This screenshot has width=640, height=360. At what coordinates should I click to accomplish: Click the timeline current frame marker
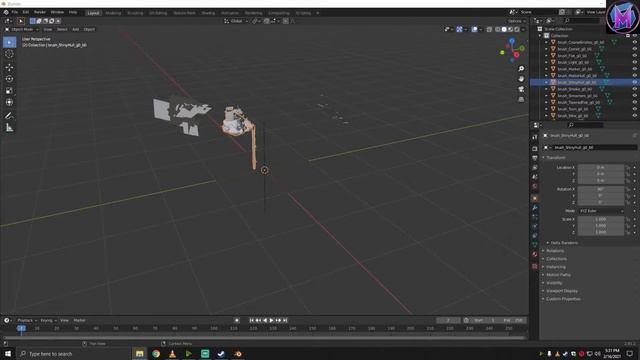21,328
